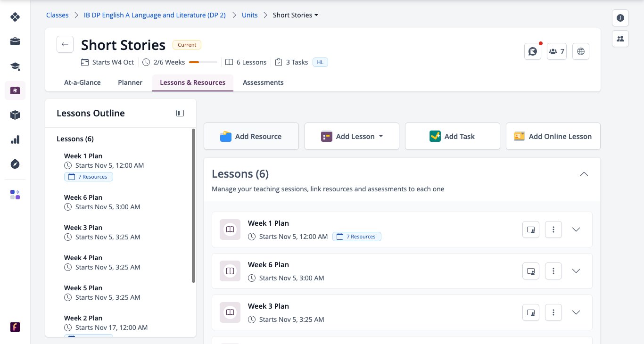The height and width of the screenshot is (344, 644).
Task: Open the bar chart icon in sidebar
Action: [15, 139]
